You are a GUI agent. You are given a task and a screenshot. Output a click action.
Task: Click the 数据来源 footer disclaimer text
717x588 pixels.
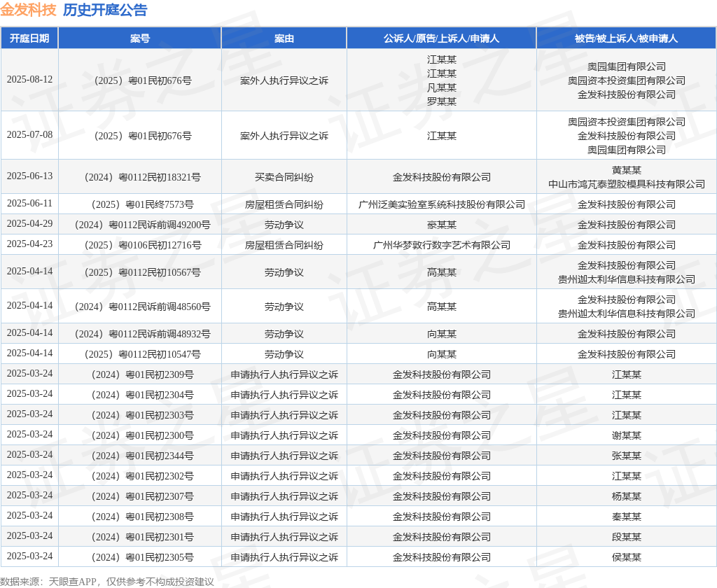coord(107,582)
